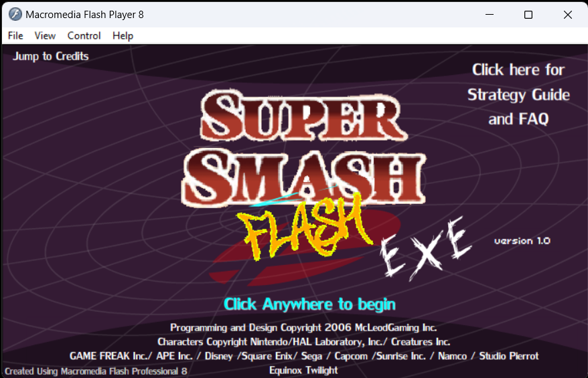
Task: Maximize the Flash Player window
Action: click(528, 15)
